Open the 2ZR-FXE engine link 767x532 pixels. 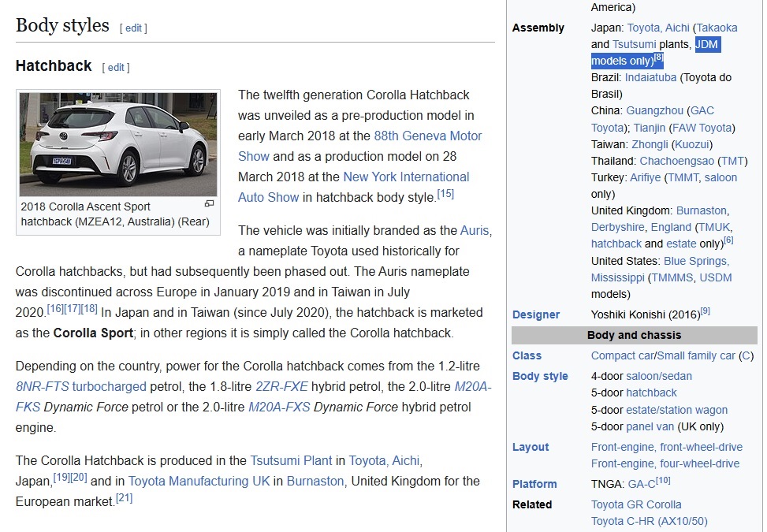281,386
